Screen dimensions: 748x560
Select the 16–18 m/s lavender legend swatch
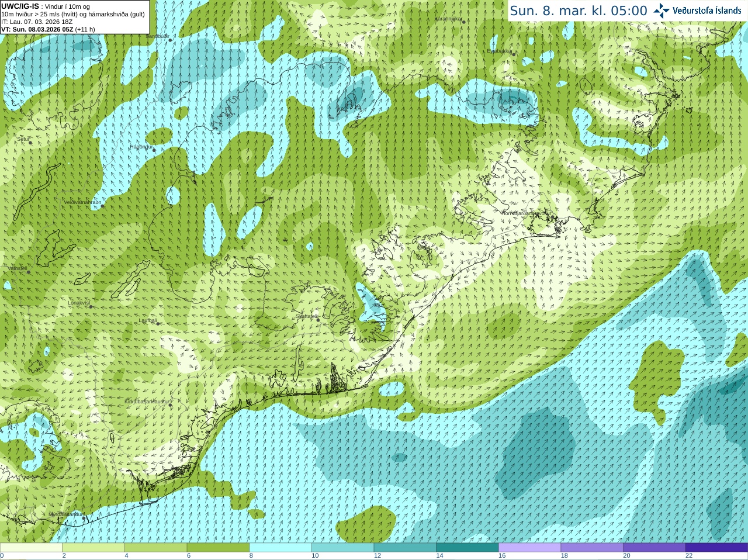[x=529, y=548]
